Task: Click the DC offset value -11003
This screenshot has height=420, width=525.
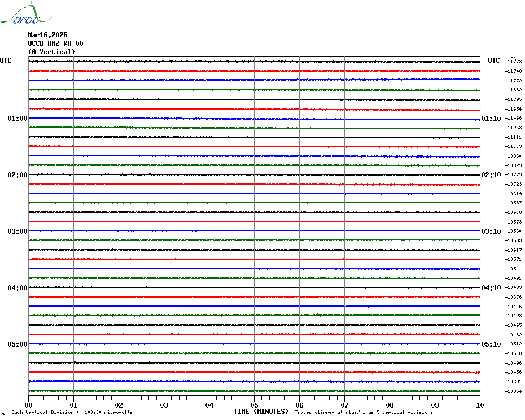Action: [x=514, y=147]
